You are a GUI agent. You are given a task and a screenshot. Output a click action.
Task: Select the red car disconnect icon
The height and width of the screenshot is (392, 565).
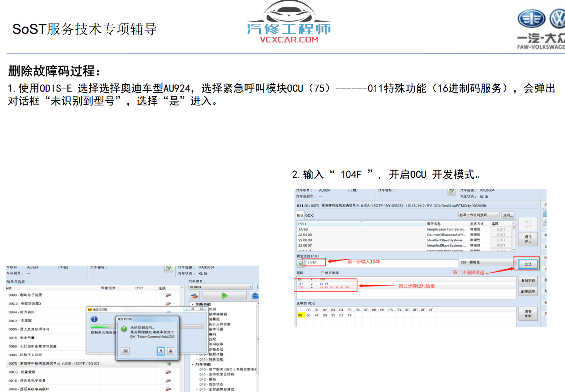(194, 296)
